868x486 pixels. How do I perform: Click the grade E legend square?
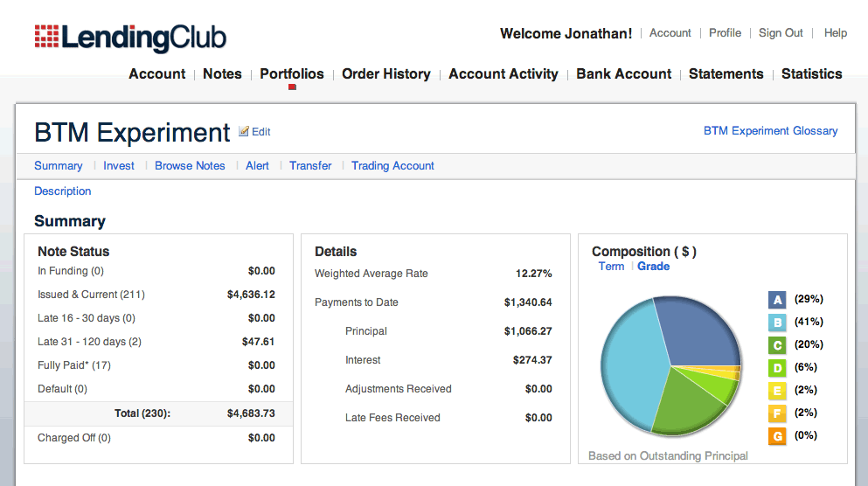777,390
